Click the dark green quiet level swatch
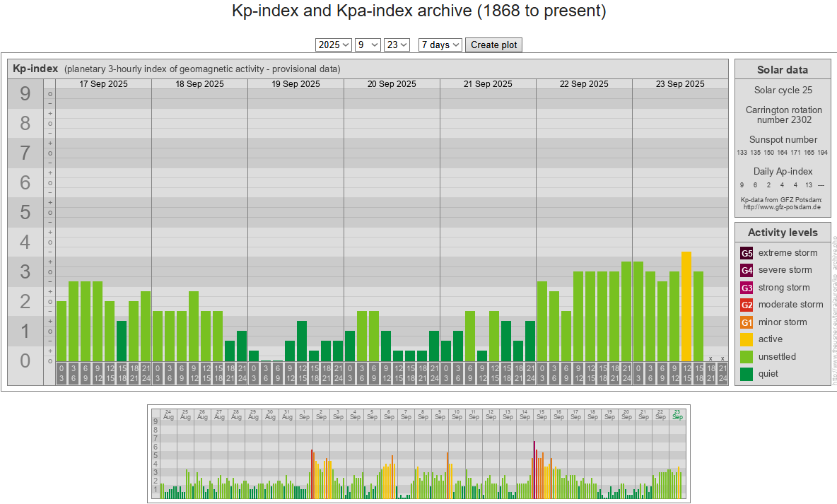Screen dimensions: 837x504 (x=747, y=374)
